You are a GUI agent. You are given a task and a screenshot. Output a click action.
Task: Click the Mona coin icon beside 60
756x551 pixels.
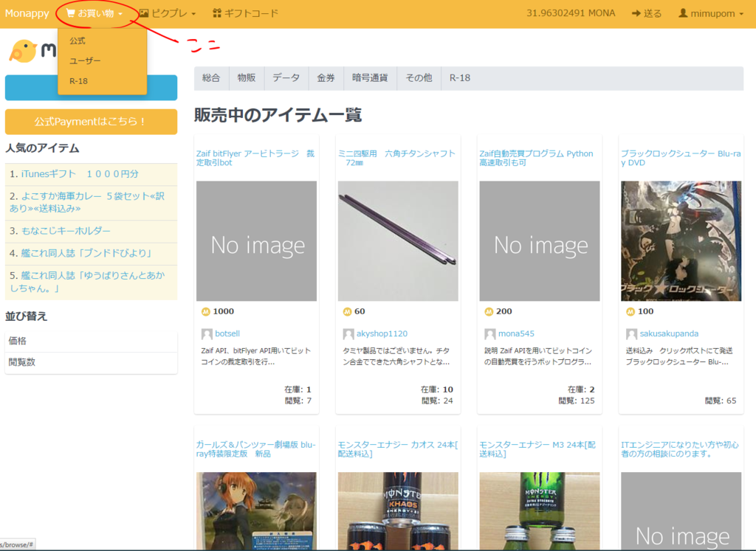coord(347,311)
